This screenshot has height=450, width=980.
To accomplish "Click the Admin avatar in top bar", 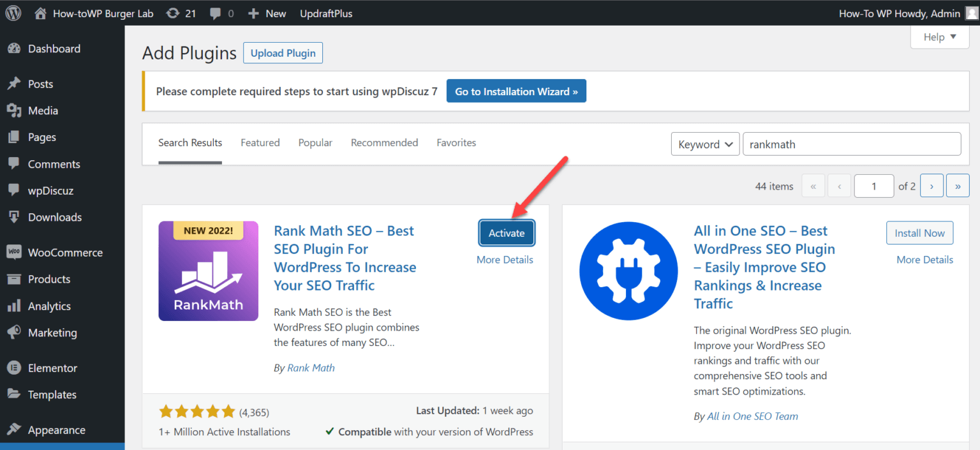I will [971, 13].
